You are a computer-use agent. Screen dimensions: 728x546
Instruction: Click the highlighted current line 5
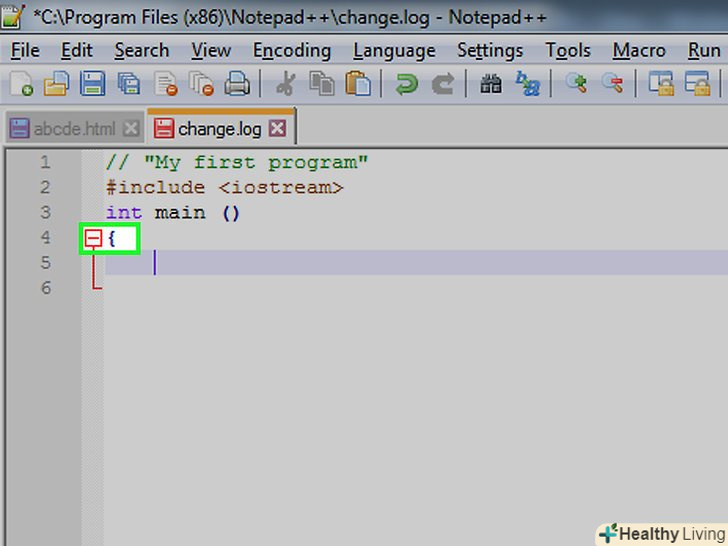click(x=416, y=263)
